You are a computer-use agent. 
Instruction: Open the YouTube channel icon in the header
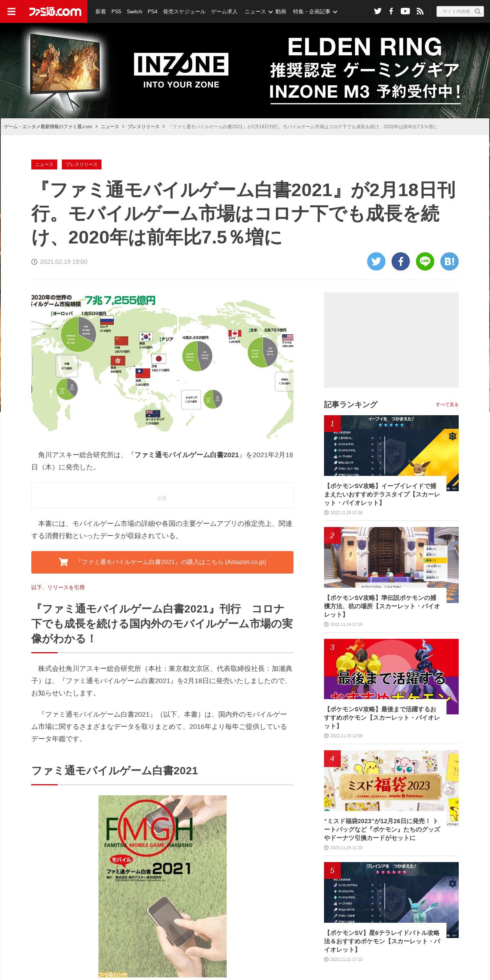(x=405, y=11)
